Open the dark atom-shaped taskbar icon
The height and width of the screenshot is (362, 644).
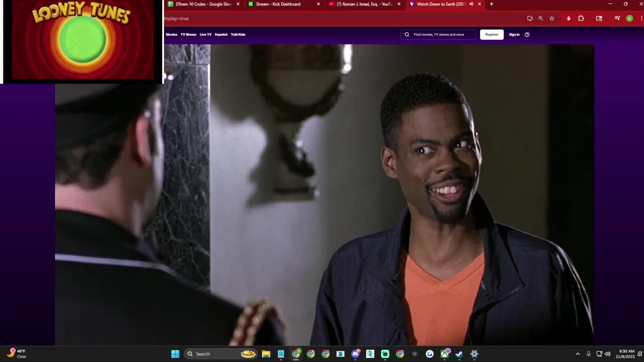415,354
